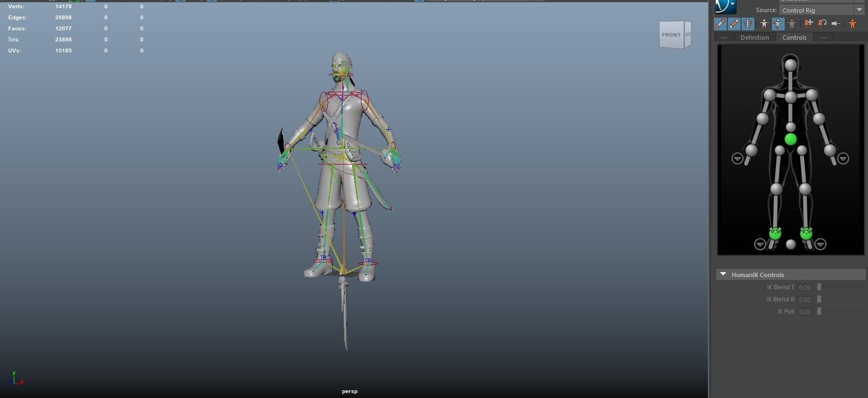The image size is (868, 398).
Task: Click the Source combo box arrow
Action: [859, 10]
